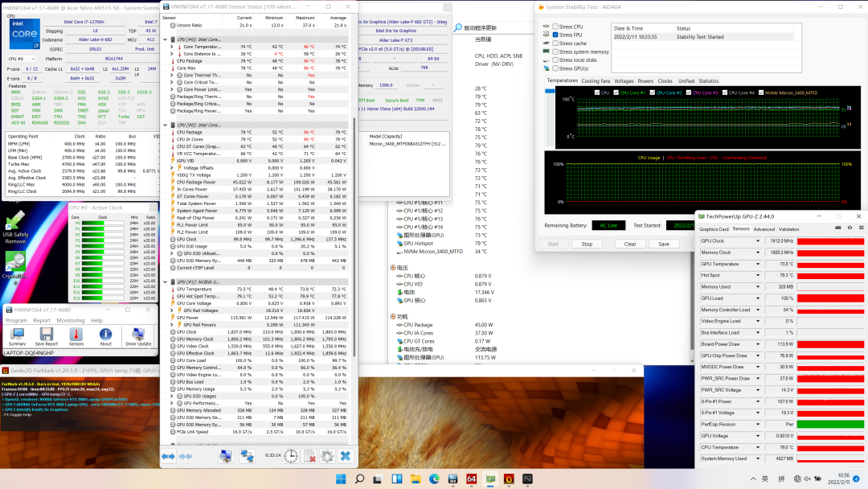The width and height of the screenshot is (868, 489).
Task: Open PerfCap Reason dropdown in GPU-Z
Action: 758,424
